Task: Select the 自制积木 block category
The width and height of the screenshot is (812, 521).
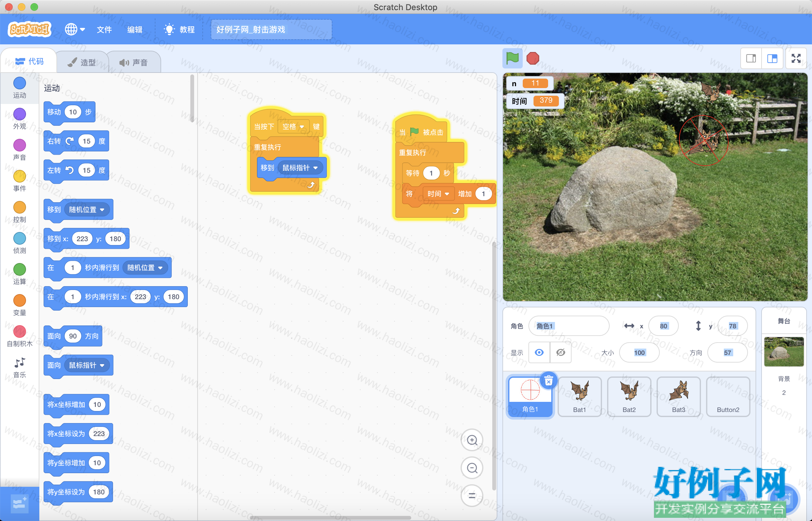Action: click(x=19, y=337)
